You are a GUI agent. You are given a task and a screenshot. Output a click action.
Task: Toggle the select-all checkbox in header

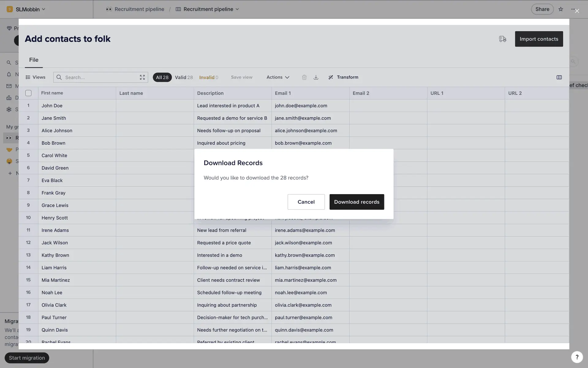(x=28, y=93)
